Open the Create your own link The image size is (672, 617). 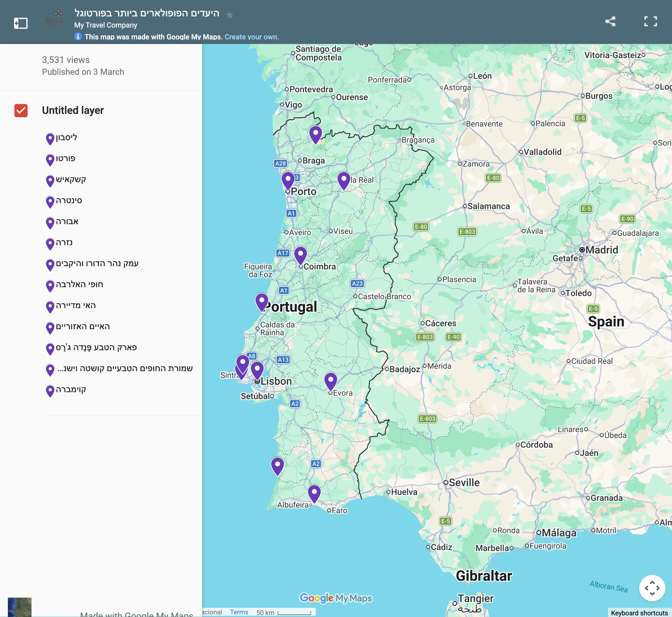tap(251, 37)
